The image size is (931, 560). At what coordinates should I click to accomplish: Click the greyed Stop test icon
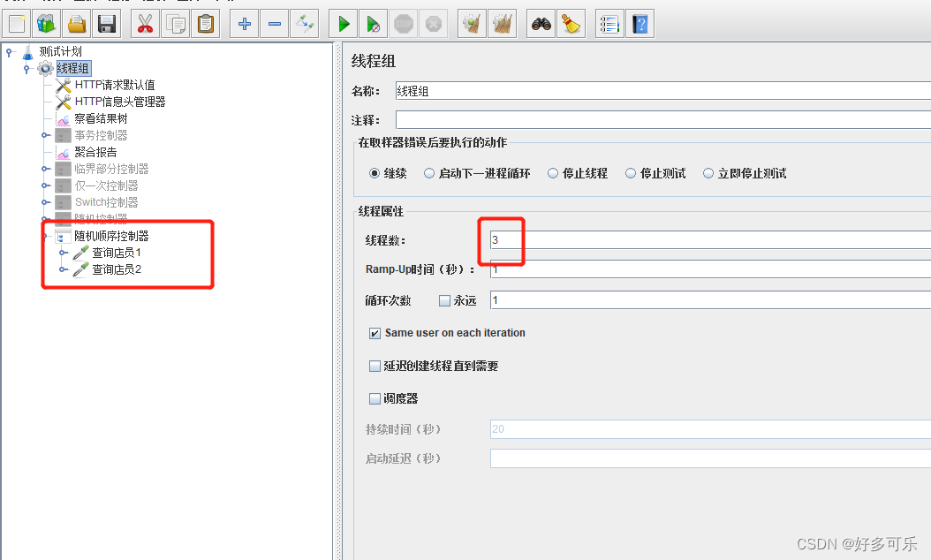tap(404, 25)
